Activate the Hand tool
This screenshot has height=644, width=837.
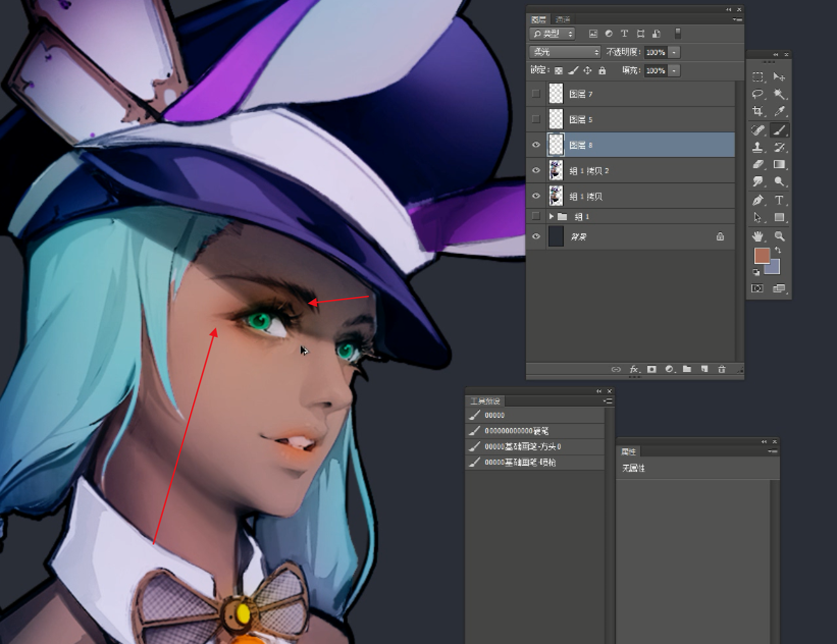click(x=758, y=236)
